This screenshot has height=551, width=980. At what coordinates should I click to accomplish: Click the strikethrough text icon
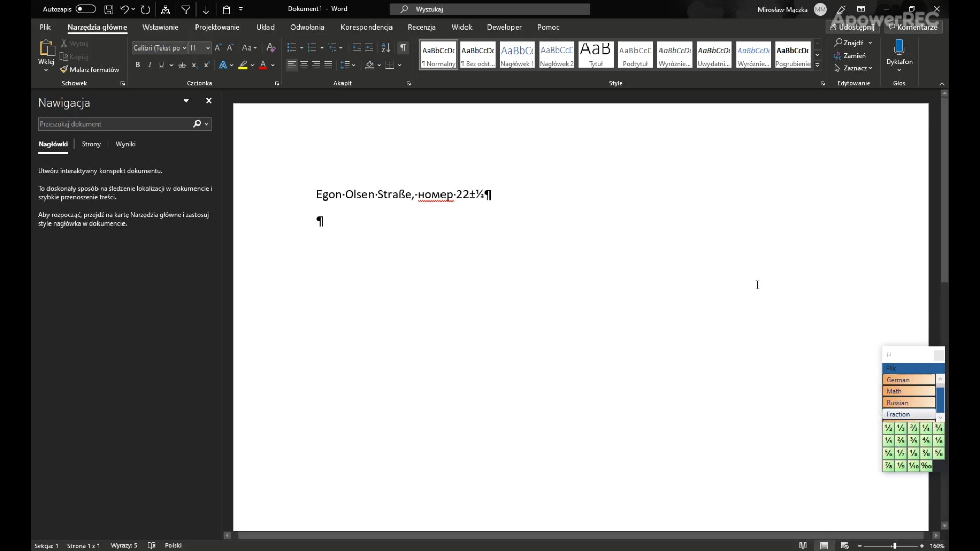click(x=182, y=65)
